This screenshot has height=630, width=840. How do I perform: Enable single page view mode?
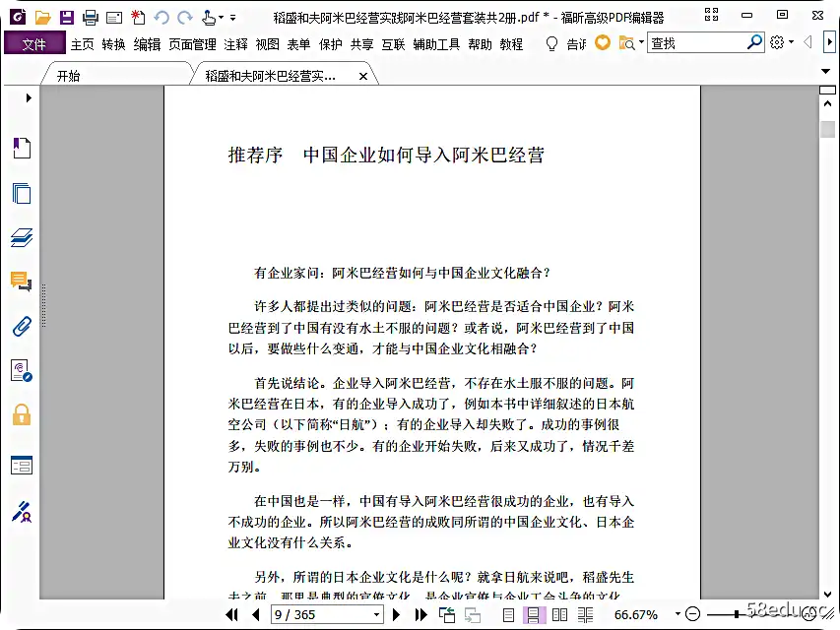point(508,614)
